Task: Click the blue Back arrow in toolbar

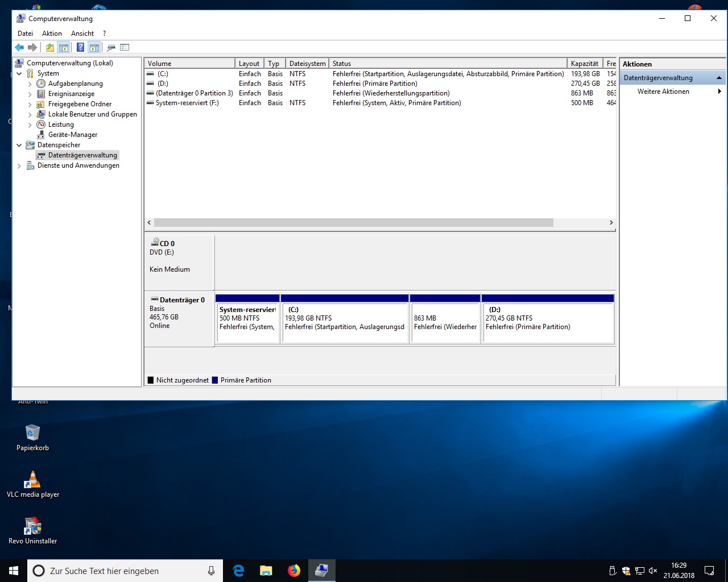Action: 19,48
